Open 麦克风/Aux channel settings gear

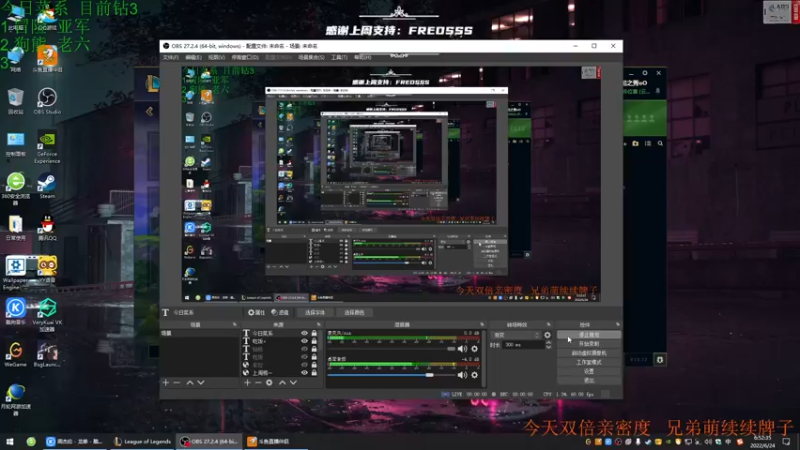tap(474, 348)
